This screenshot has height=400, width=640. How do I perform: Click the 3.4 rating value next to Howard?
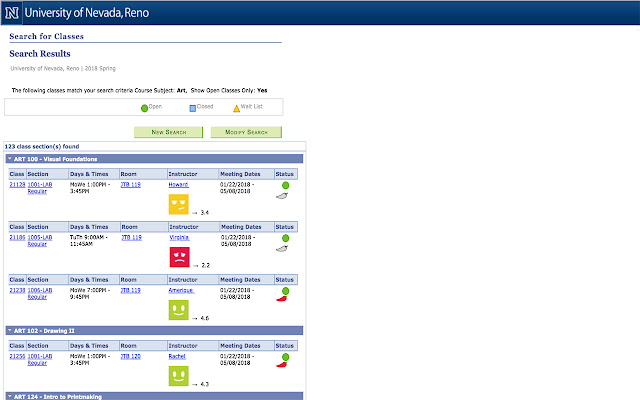[204, 213]
